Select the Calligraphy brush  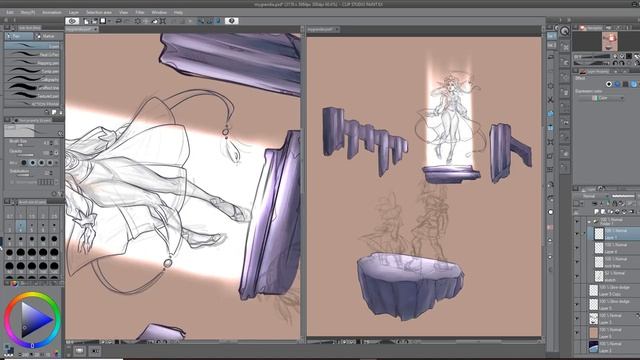(x=32, y=79)
